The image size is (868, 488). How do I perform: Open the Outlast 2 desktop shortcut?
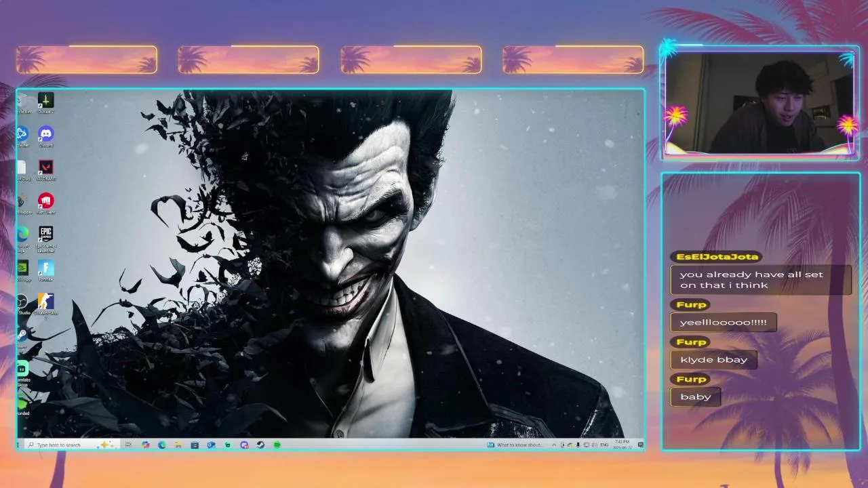click(45, 104)
